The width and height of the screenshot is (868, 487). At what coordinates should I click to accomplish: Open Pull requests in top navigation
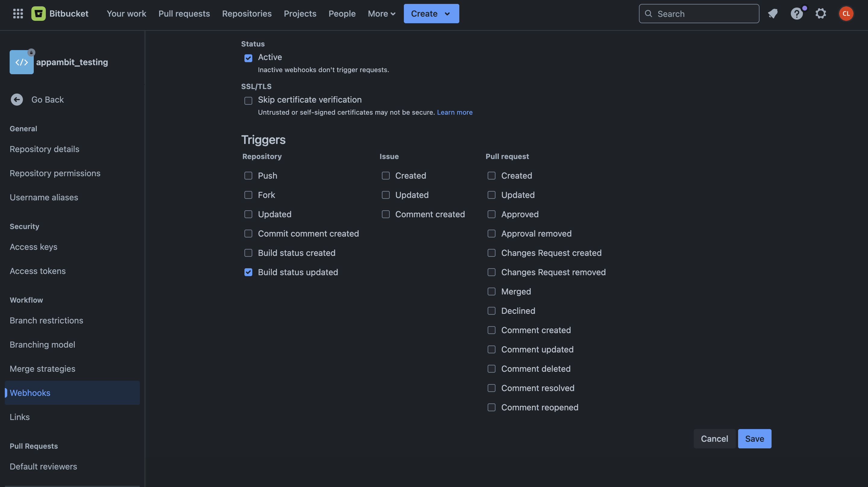(x=184, y=14)
